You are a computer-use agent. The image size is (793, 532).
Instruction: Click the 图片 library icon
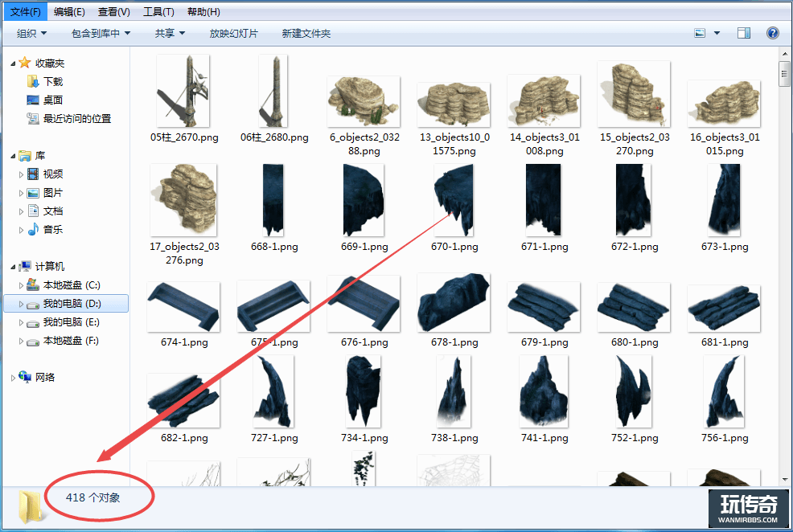click(33, 193)
